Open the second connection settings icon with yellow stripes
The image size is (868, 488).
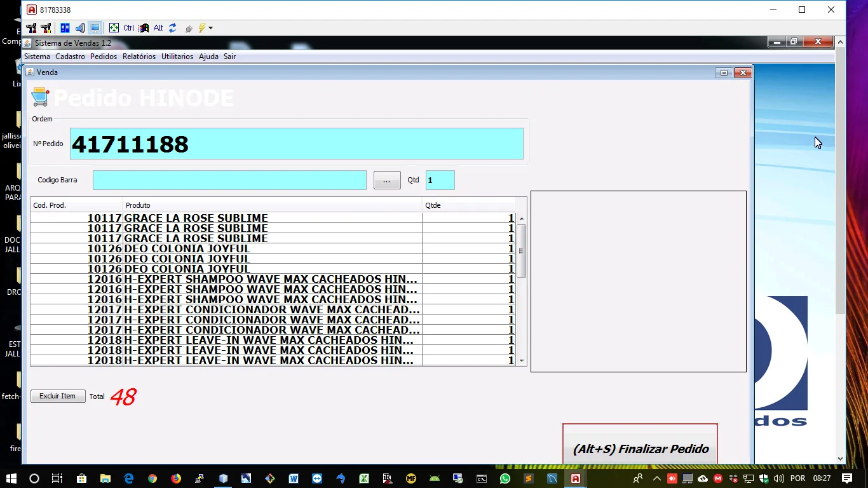click(x=46, y=28)
